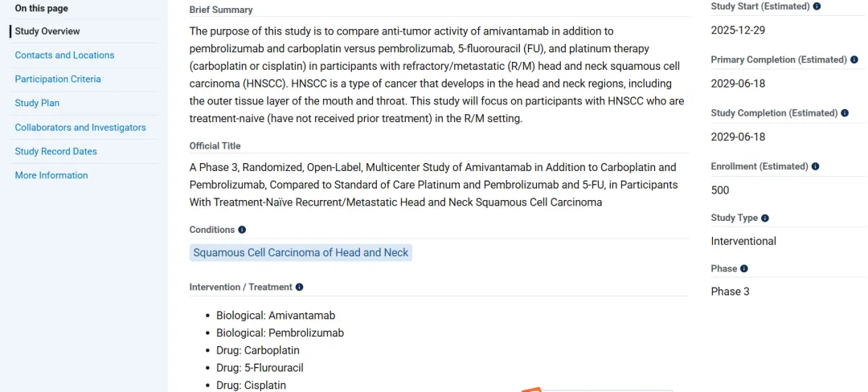Click the info icon next to Conditions
Image resolution: width=868 pixels, height=392 pixels.
point(242,230)
